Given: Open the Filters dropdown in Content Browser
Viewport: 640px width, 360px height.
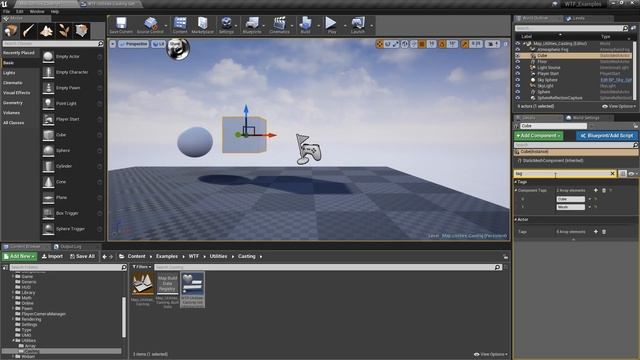Looking at the screenshot, I should coord(141,267).
